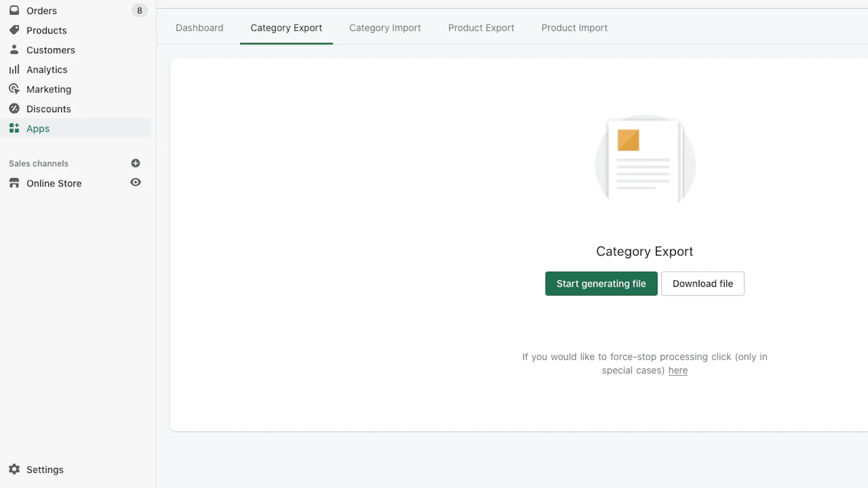Click the Discounts percent badge icon
The image size is (868, 488).
click(x=14, y=108)
